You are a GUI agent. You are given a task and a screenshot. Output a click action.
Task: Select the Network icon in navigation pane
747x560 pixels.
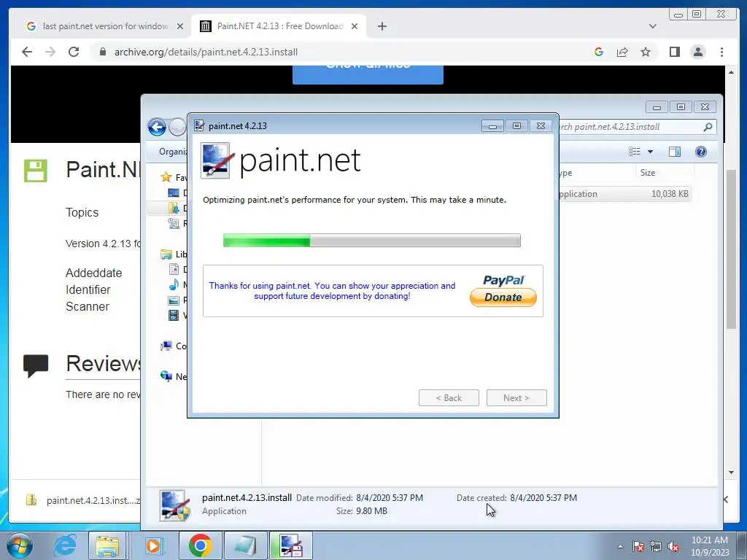[x=166, y=376]
